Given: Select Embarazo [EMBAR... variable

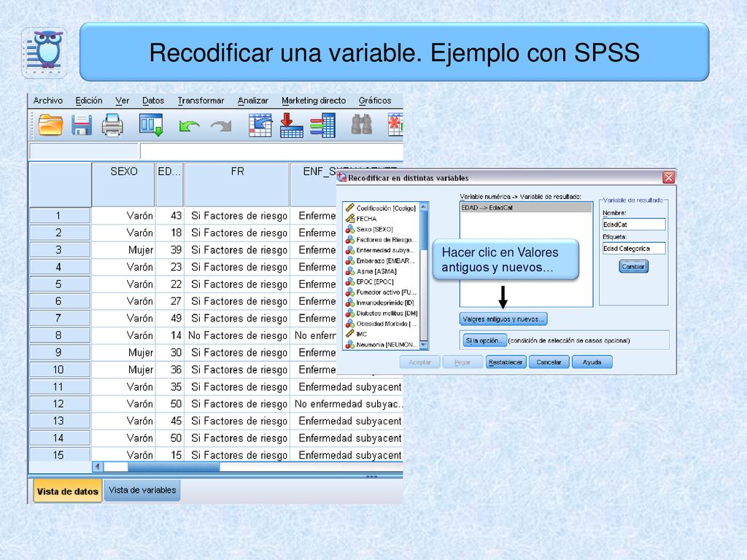Looking at the screenshot, I should point(380,260).
